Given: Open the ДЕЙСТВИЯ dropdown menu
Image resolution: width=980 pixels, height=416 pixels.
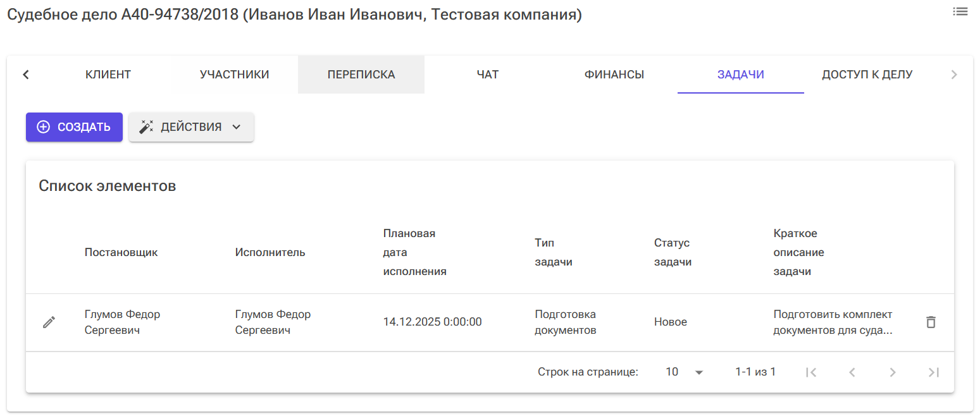Looking at the screenshot, I should [191, 126].
